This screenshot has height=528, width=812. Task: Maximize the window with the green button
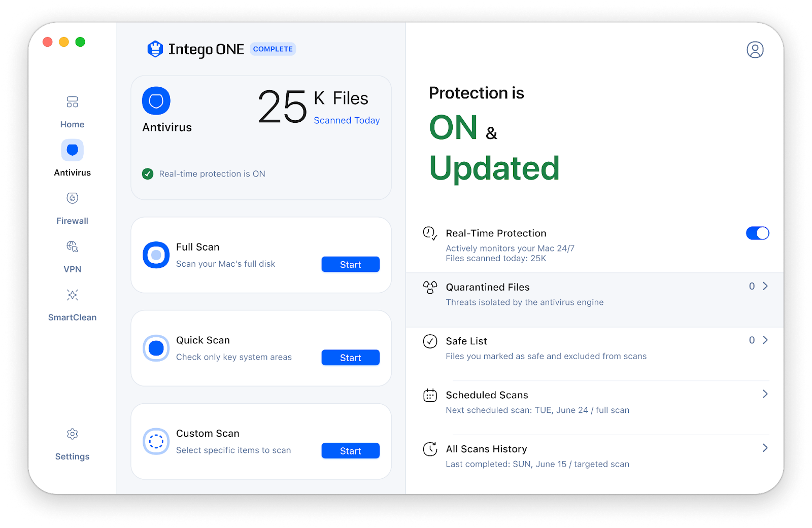tap(80, 42)
